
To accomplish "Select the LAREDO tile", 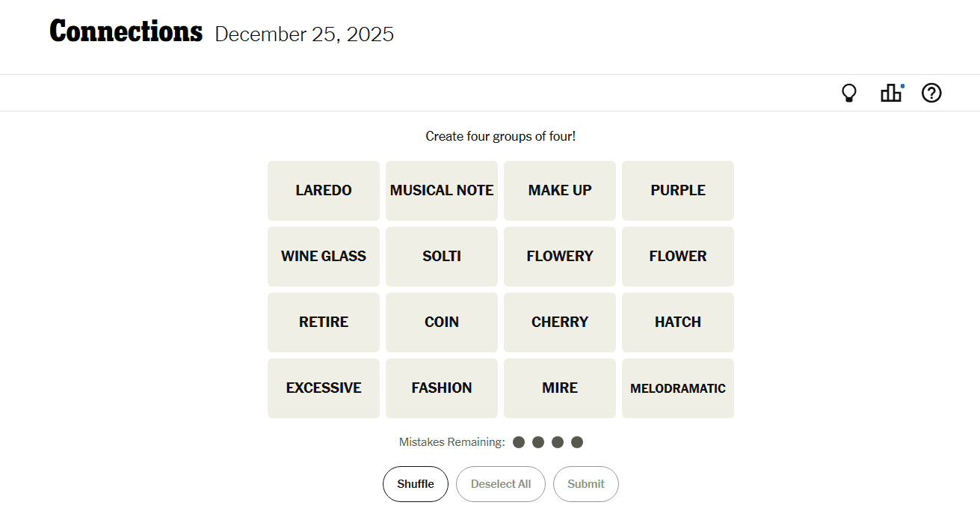I will point(324,191).
